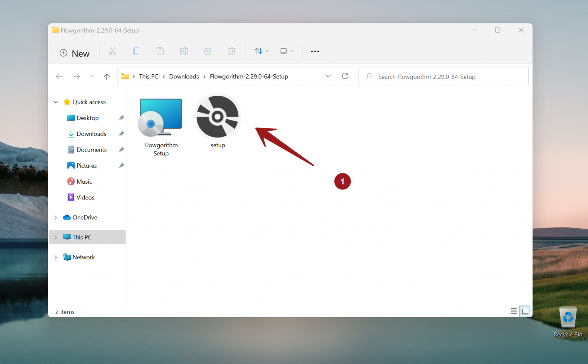The height and width of the screenshot is (364, 588).
Task: Switch to compact details view
Action: 513,311
